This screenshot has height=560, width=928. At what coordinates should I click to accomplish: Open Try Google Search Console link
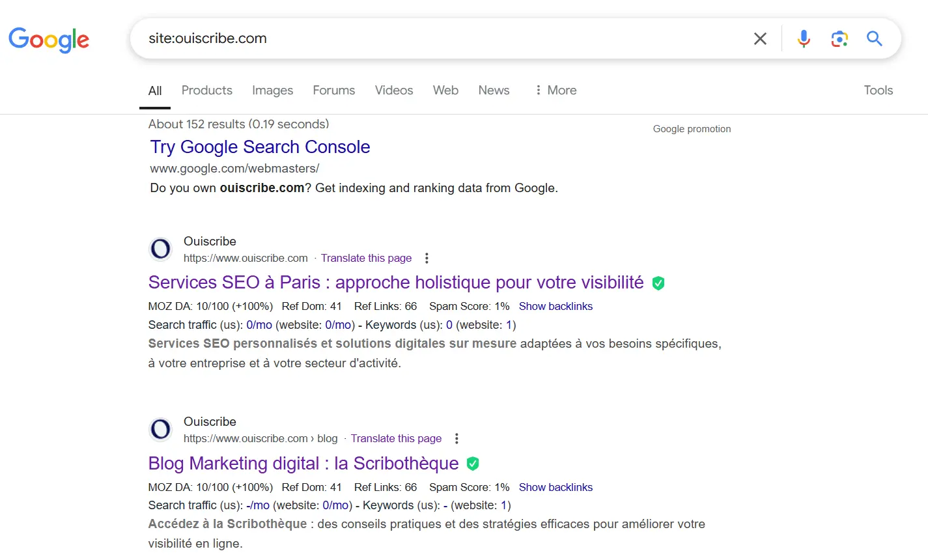[260, 147]
